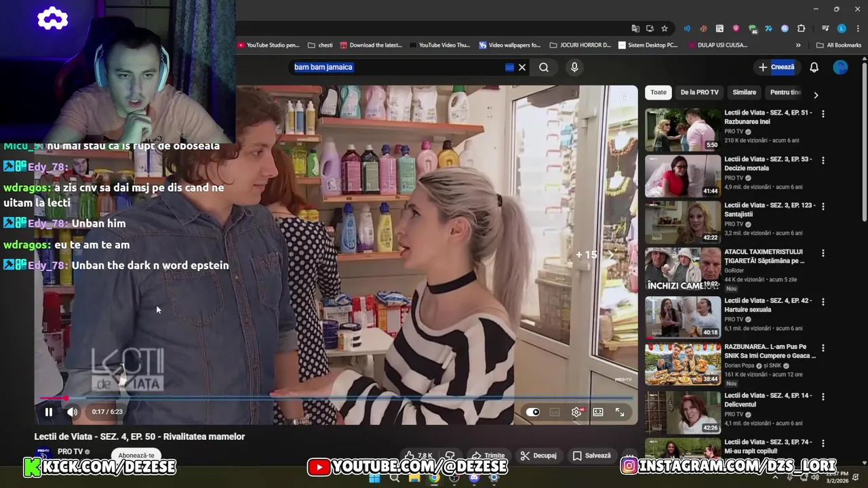This screenshot has width=868, height=488.
Task: Start voice search with the microphone icon
Action: (x=574, y=67)
